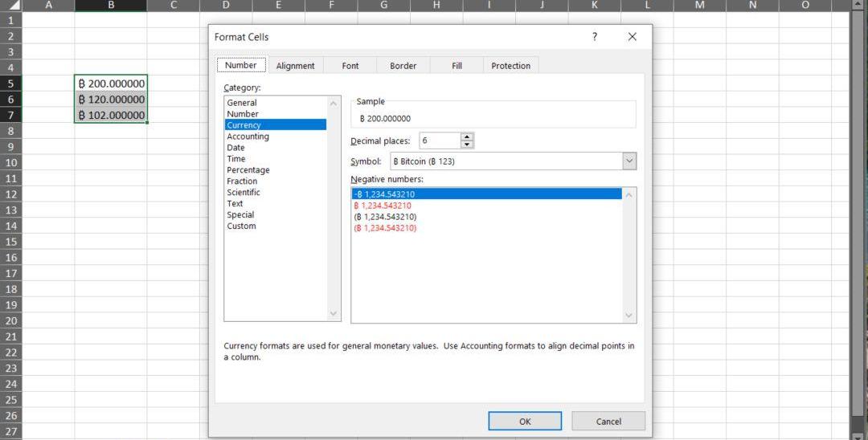The image size is (868, 440).
Task: Select column C header
Action: pyautogui.click(x=174, y=6)
